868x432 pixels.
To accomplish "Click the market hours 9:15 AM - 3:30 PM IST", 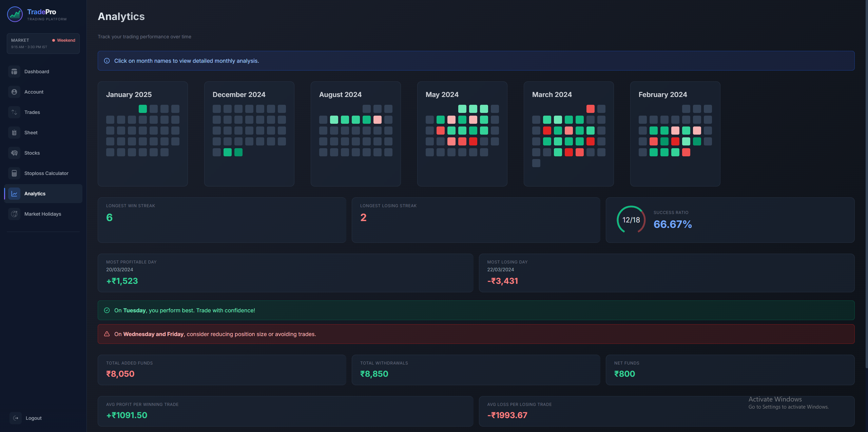I will tap(29, 47).
